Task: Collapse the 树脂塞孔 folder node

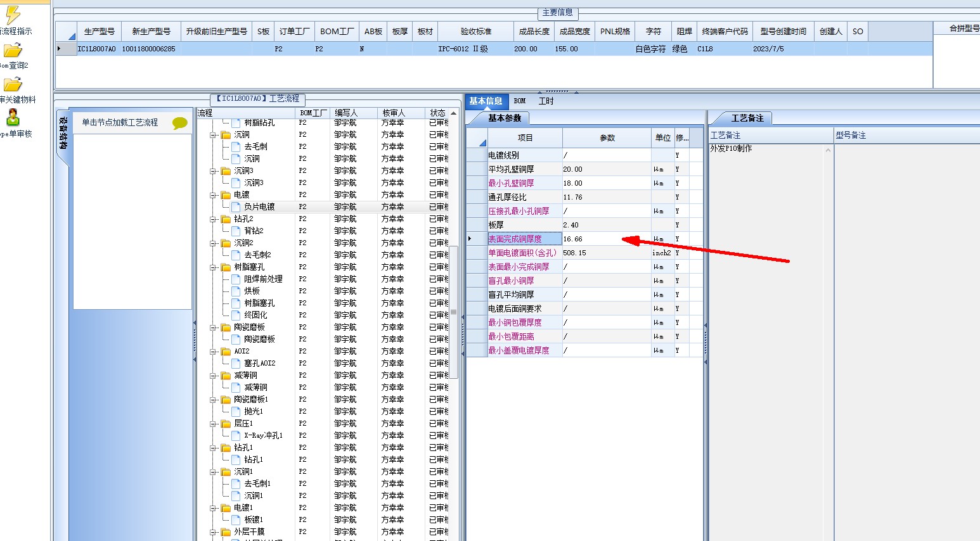Action: pos(214,267)
